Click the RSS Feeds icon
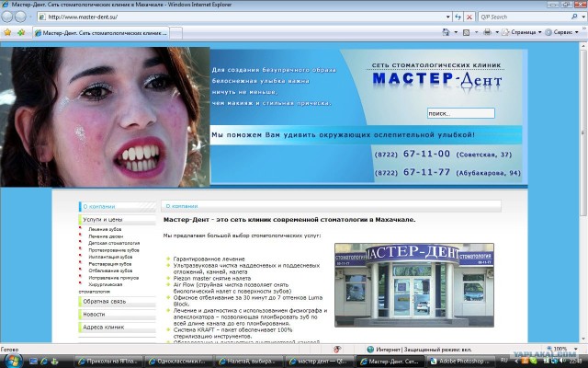This screenshot has height=368, width=588. click(x=466, y=32)
